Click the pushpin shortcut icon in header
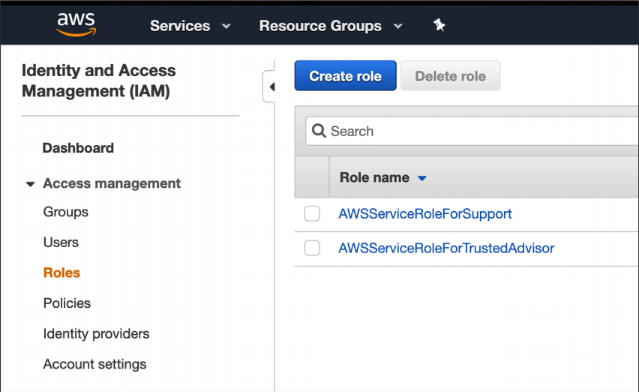 point(439,25)
